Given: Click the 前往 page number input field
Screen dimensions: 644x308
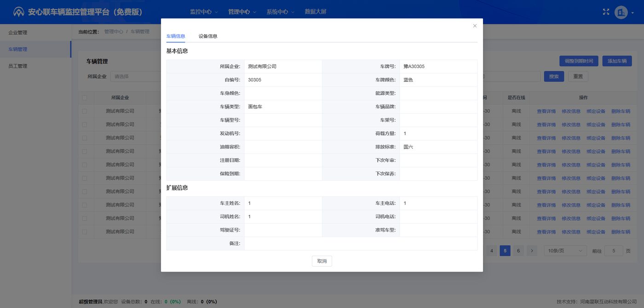Looking at the screenshot, I should (614, 251).
